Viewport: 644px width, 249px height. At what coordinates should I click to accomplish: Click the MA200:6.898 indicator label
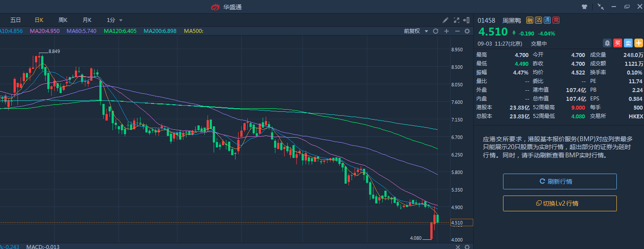[160, 31]
